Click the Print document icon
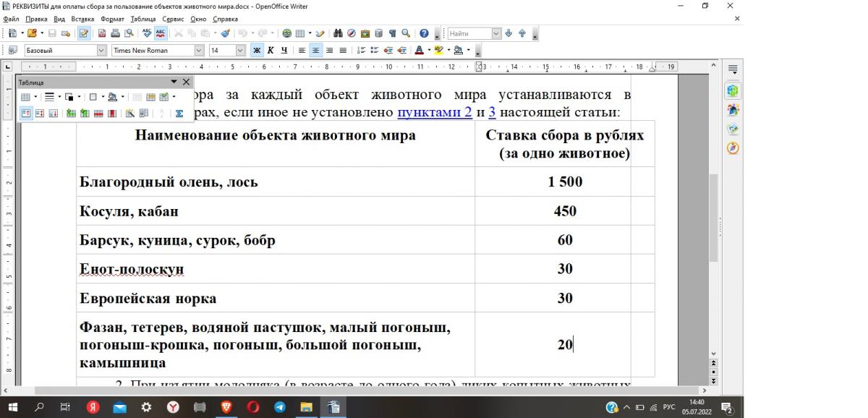This screenshot has height=418, width=868. pyautogui.click(x=115, y=33)
